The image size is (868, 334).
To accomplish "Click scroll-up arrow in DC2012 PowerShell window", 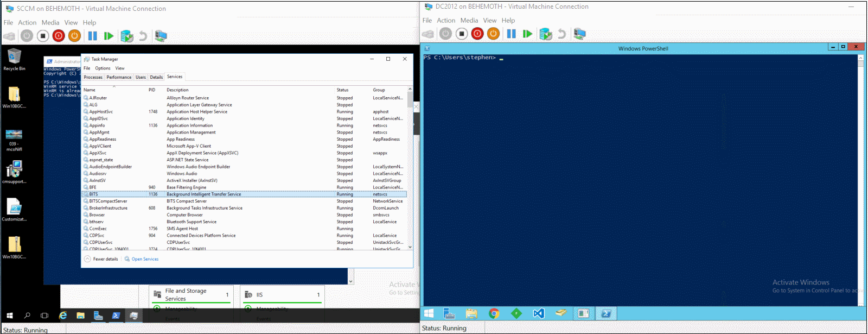I will pyautogui.click(x=860, y=58).
